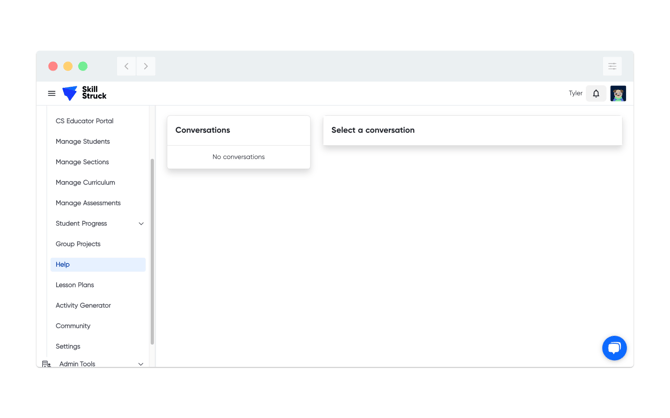Image resolution: width=670 pixels, height=418 pixels.
Task: Click the Admin Tools building icon
Action: [x=46, y=364]
